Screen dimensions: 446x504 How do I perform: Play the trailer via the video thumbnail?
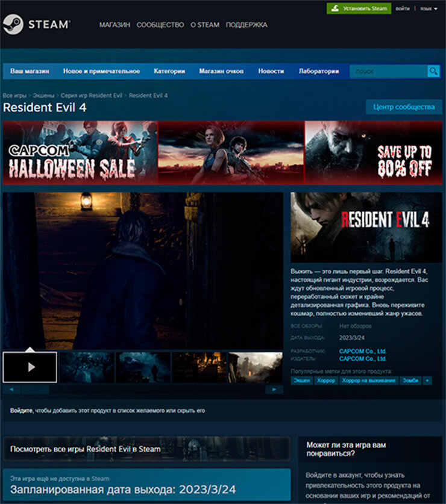(30, 367)
